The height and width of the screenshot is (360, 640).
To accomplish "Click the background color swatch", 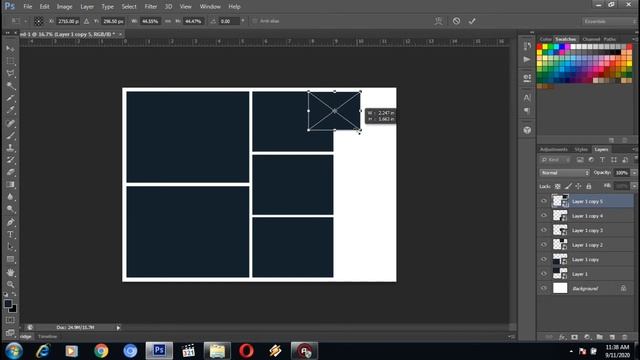I will pyautogui.click(x=13, y=309).
